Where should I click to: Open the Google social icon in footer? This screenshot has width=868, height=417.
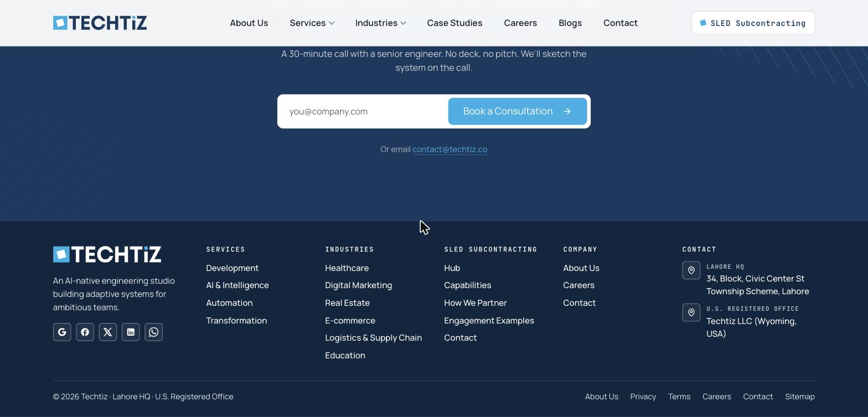tap(62, 332)
